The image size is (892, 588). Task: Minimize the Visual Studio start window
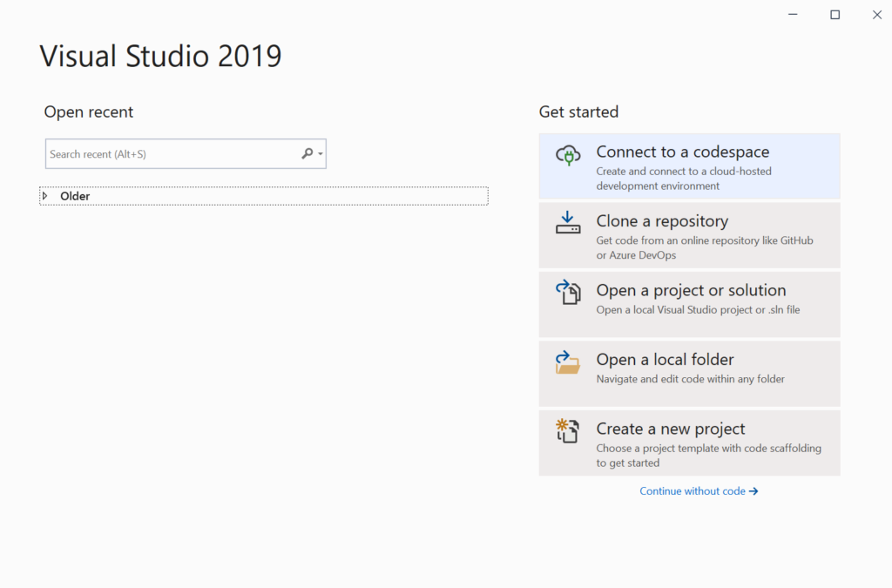[792, 14]
